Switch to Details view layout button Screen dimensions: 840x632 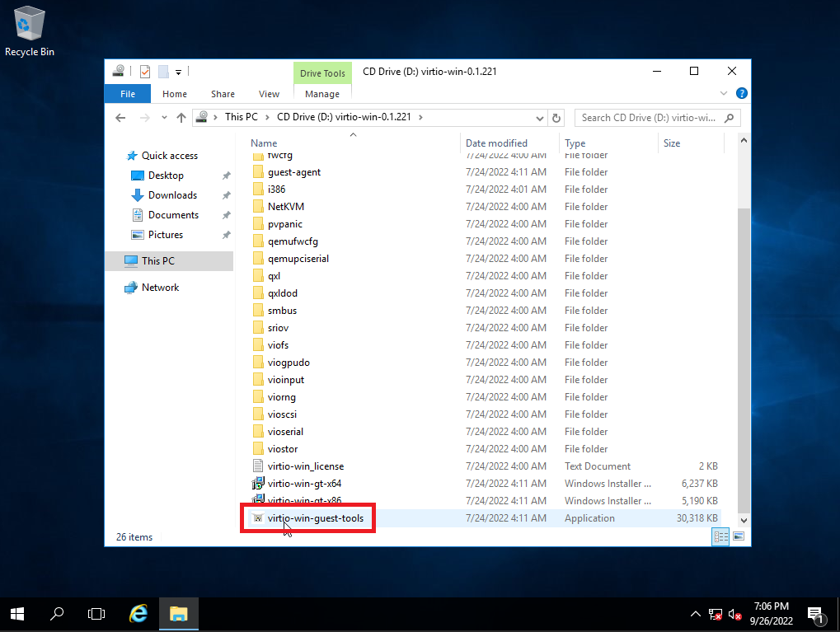720,536
